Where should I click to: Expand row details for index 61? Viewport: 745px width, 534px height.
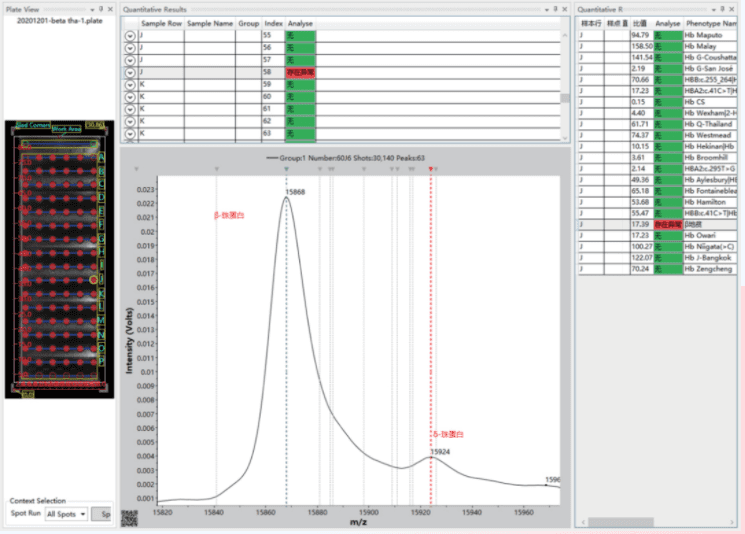pos(130,109)
